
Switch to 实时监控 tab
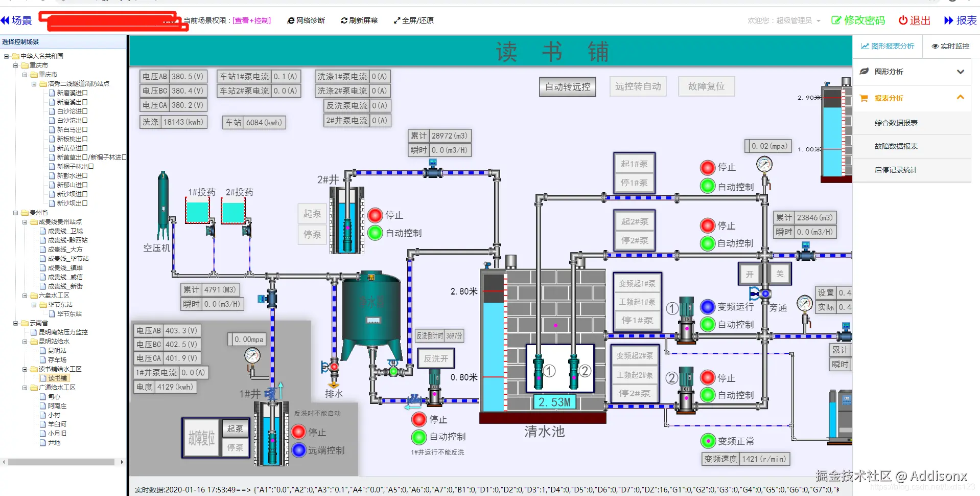click(951, 46)
